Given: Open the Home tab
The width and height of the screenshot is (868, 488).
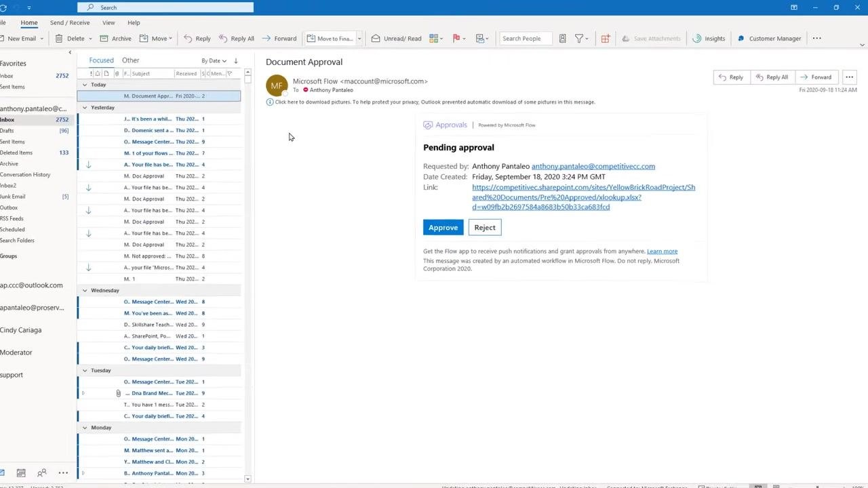Looking at the screenshot, I should click(x=29, y=22).
